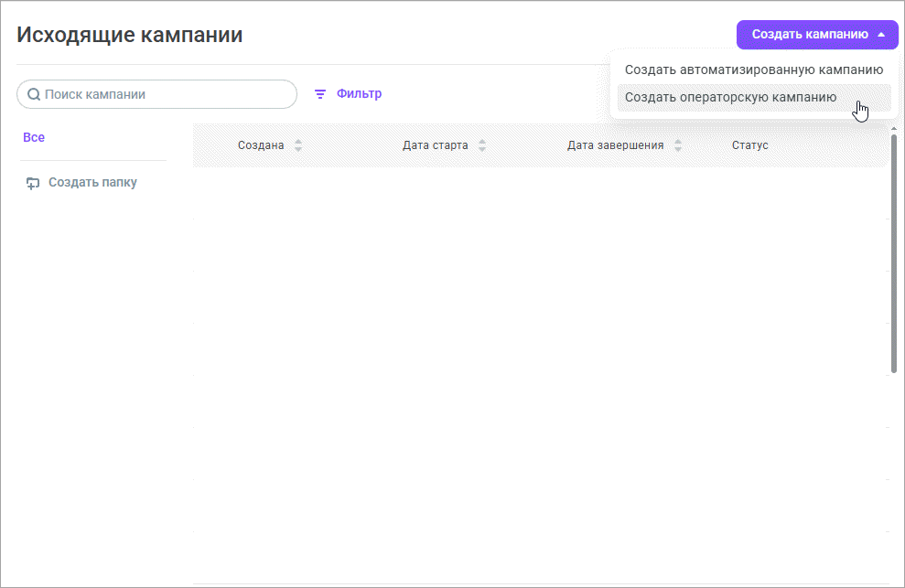
Task: Click the Создана column header
Action: pos(261,145)
